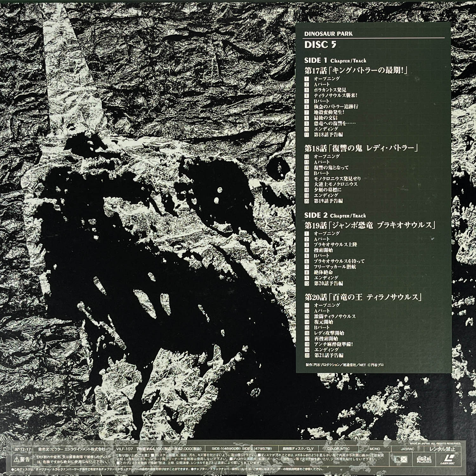Click chapter 絶体絶命

tap(323, 272)
